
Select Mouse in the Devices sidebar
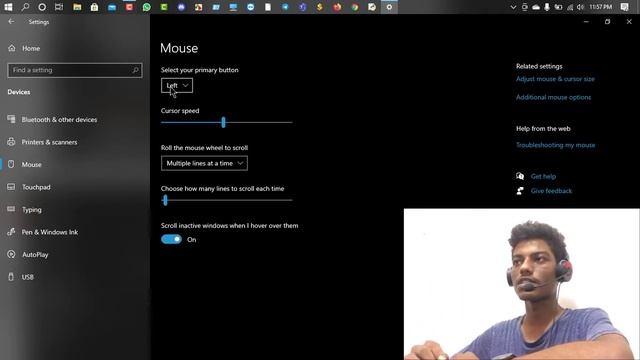point(31,164)
